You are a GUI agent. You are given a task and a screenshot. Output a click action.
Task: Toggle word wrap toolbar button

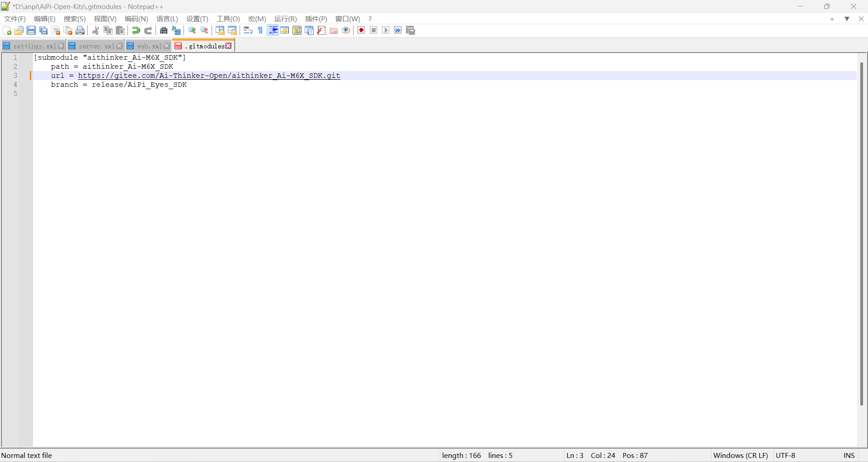(x=248, y=30)
